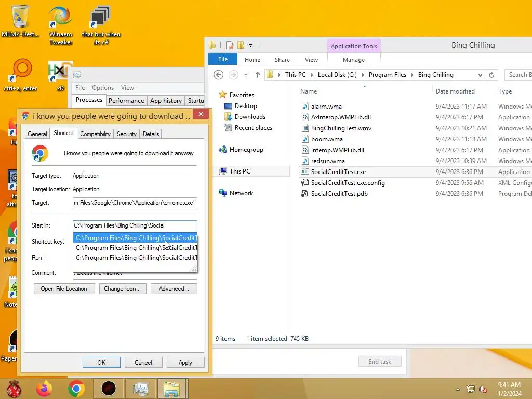Open the xD desktop shortcut
The height and width of the screenshot is (399, 532).
coord(60,76)
